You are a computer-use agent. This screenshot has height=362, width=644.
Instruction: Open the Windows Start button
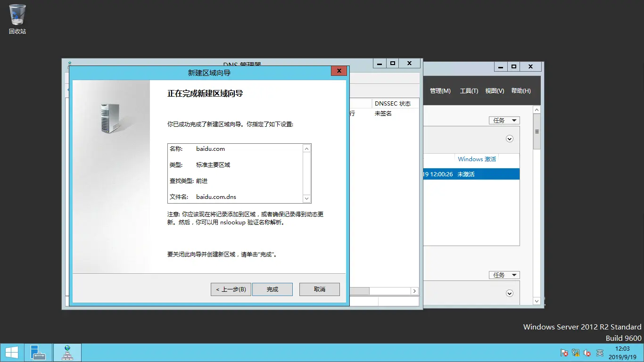pos(12,353)
